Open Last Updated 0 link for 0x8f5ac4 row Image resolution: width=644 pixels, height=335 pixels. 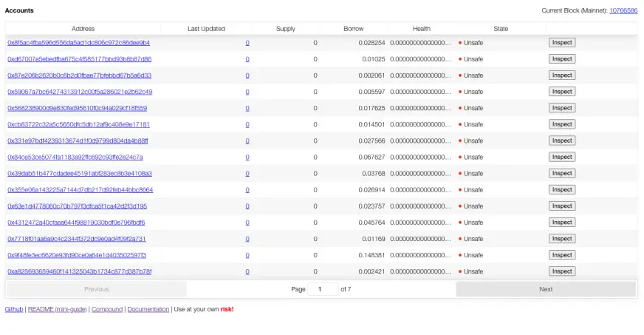pos(247,43)
